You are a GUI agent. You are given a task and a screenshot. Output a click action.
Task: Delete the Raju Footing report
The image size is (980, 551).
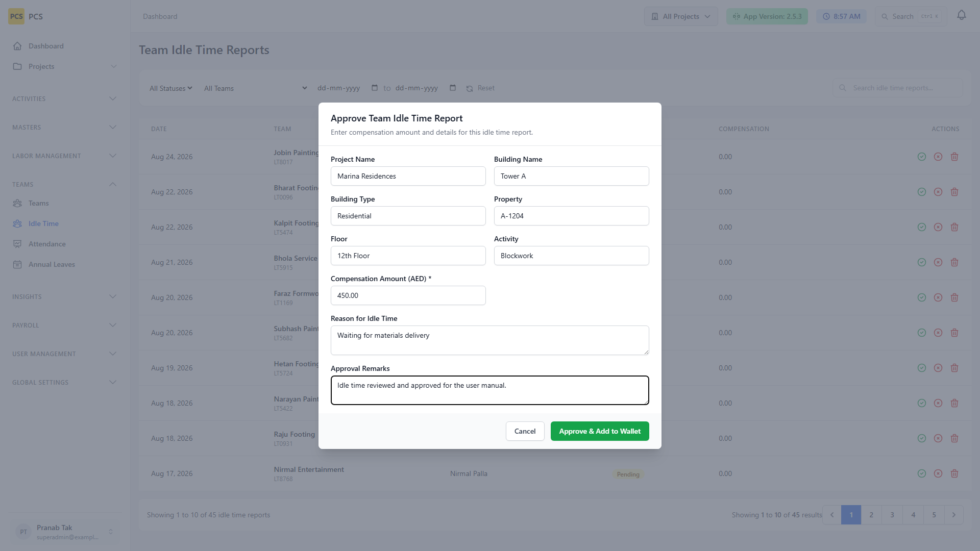click(x=954, y=438)
